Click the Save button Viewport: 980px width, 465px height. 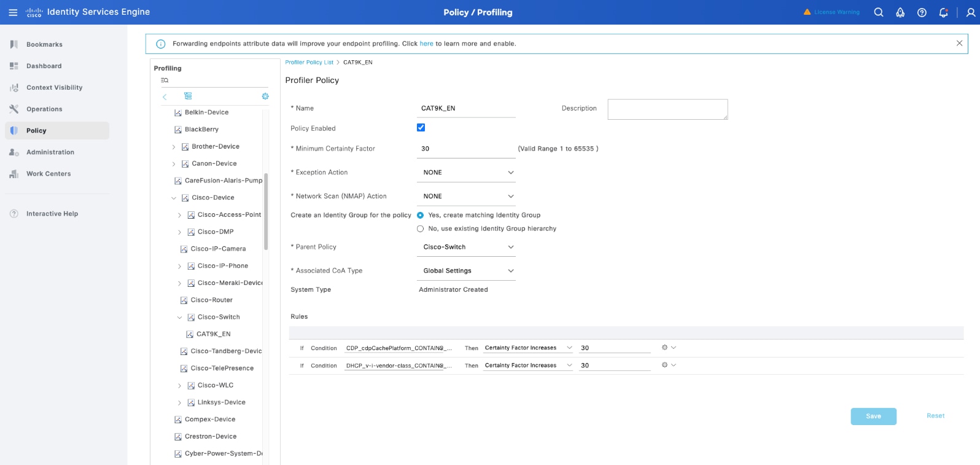tap(873, 416)
